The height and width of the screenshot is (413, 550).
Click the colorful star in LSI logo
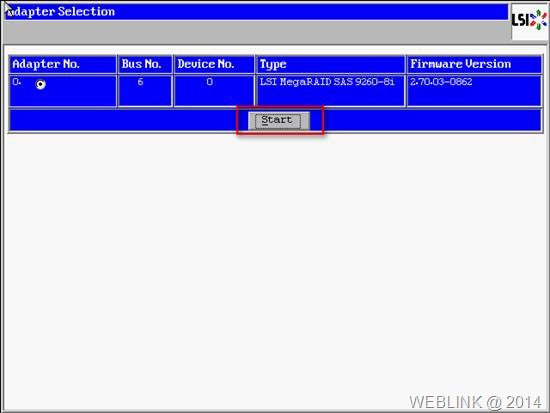(538, 19)
